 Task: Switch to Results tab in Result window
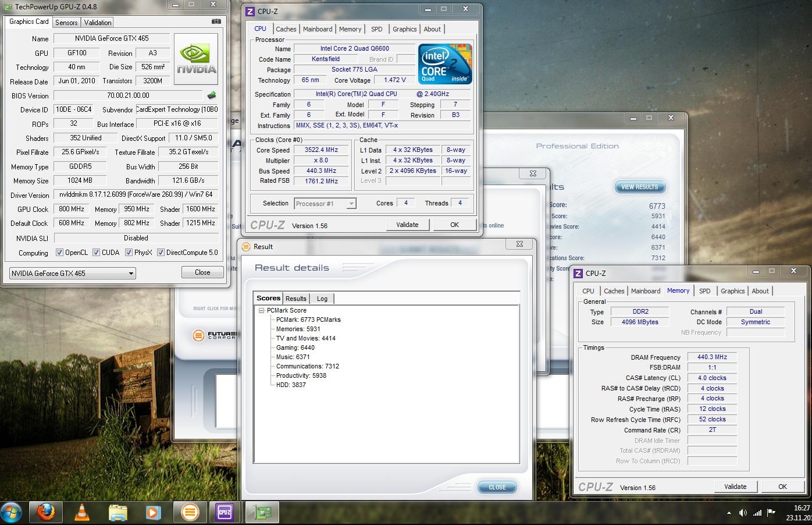(x=295, y=299)
